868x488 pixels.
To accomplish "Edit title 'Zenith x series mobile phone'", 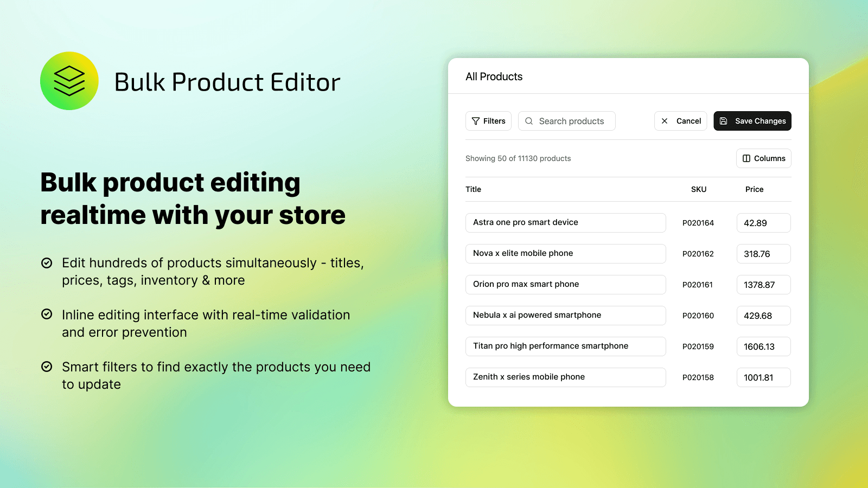I will pos(566,377).
